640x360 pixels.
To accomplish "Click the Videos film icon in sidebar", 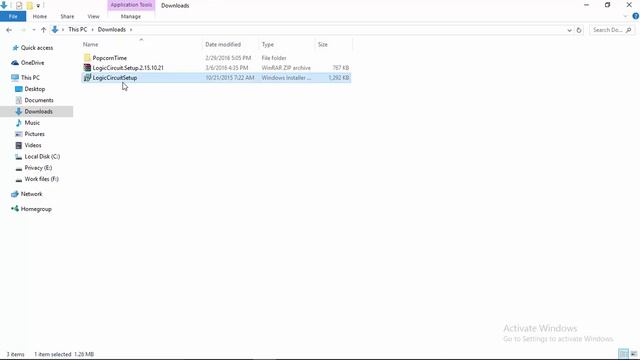I will [18, 145].
